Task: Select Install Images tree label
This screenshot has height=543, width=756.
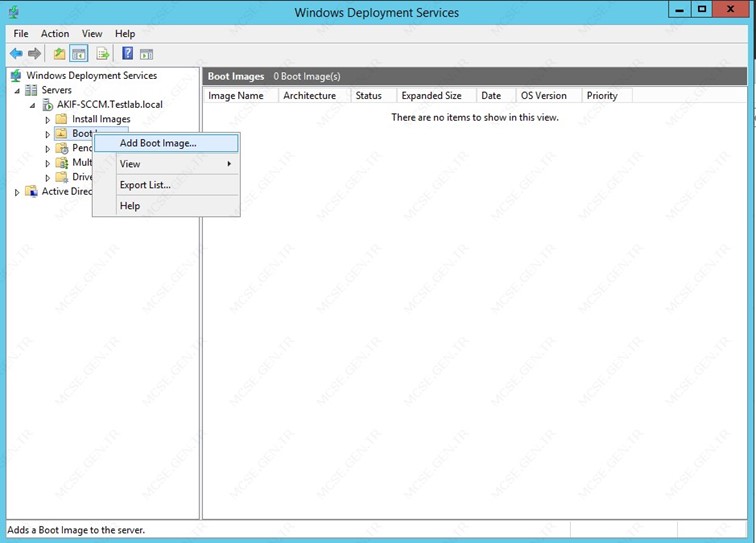Action: pyautogui.click(x=101, y=119)
